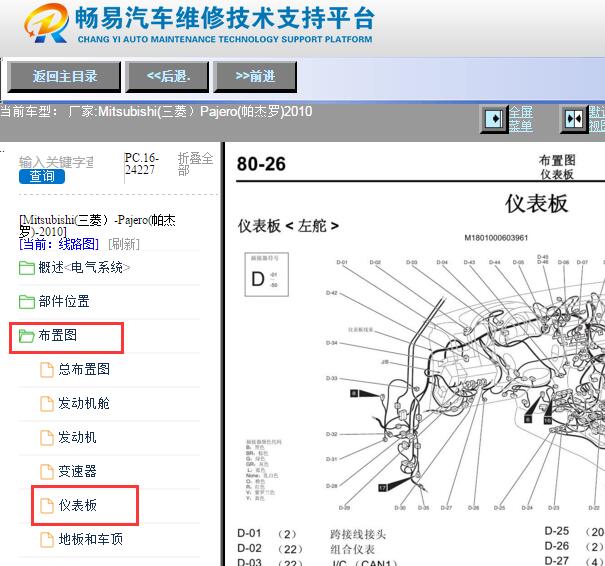Open the 总布置图 page
The width and height of the screenshot is (605, 566).
[x=84, y=369]
